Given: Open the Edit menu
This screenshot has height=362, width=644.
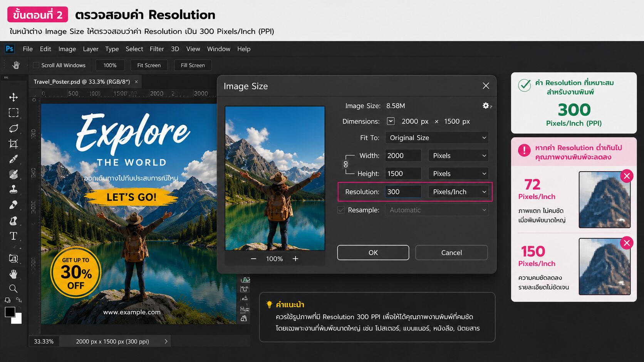Looking at the screenshot, I should coord(45,49).
